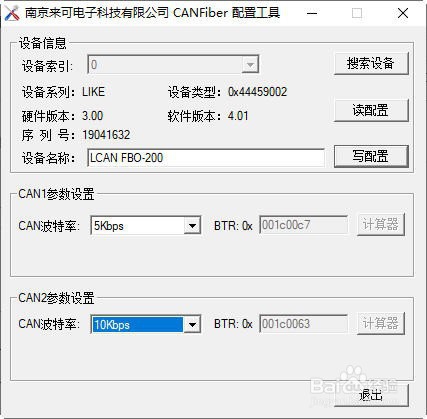The width and height of the screenshot is (427, 419).
Task: Click the 写配置 button
Action: (371, 156)
